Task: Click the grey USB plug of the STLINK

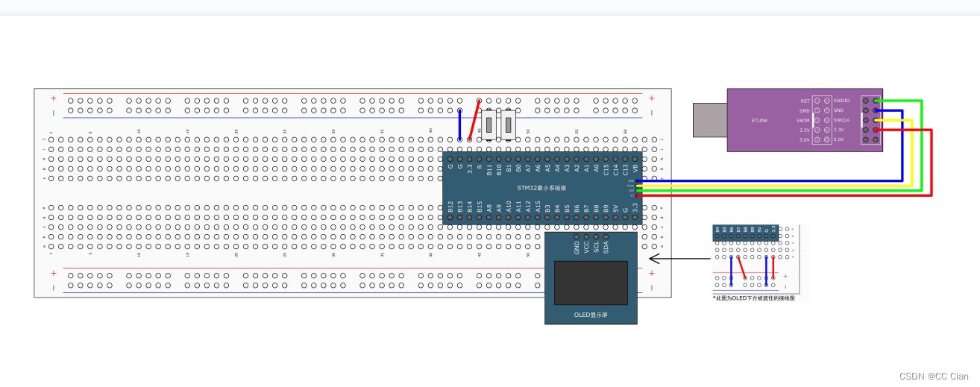Action: click(709, 120)
